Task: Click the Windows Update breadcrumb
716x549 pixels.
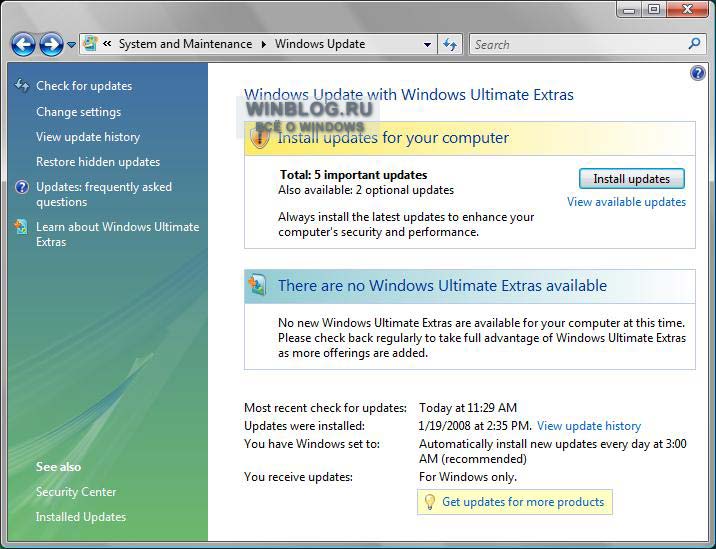Action: [320, 44]
